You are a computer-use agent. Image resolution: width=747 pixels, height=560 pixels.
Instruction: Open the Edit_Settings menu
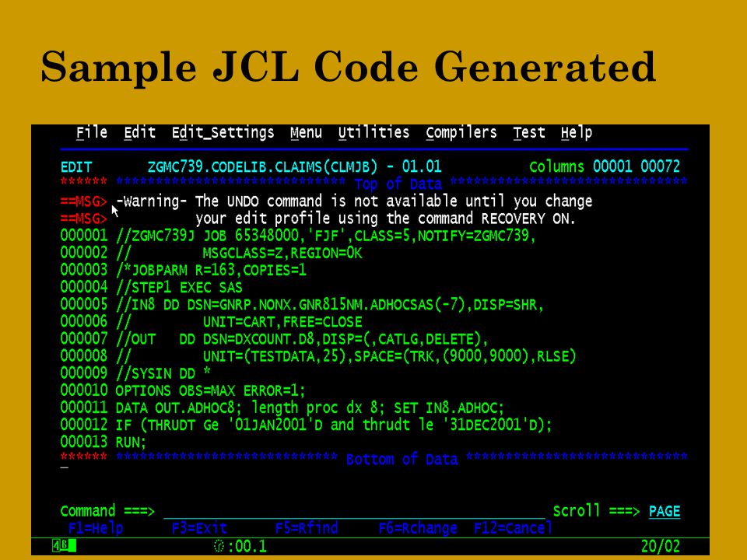223,133
